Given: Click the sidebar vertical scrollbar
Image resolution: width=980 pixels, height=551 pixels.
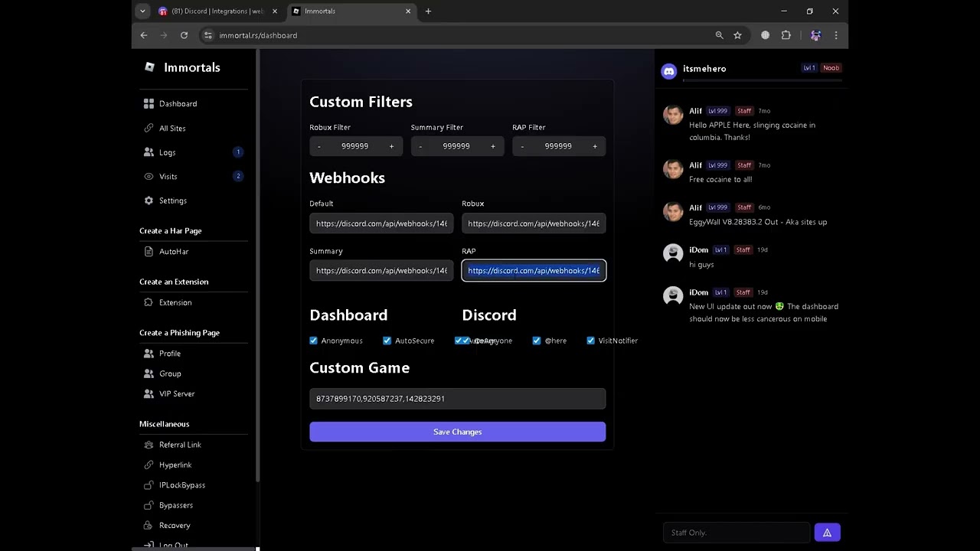Looking at the screenshot, I should click(x=258, y=265).
